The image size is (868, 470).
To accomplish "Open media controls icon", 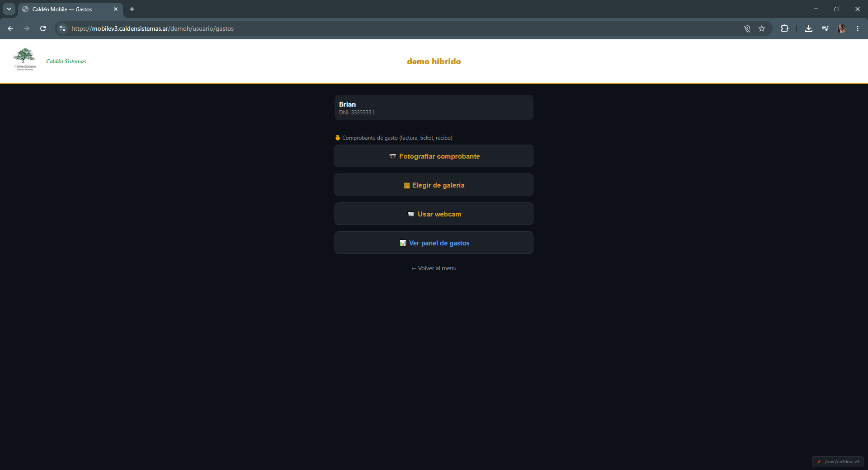I will 825,28.
